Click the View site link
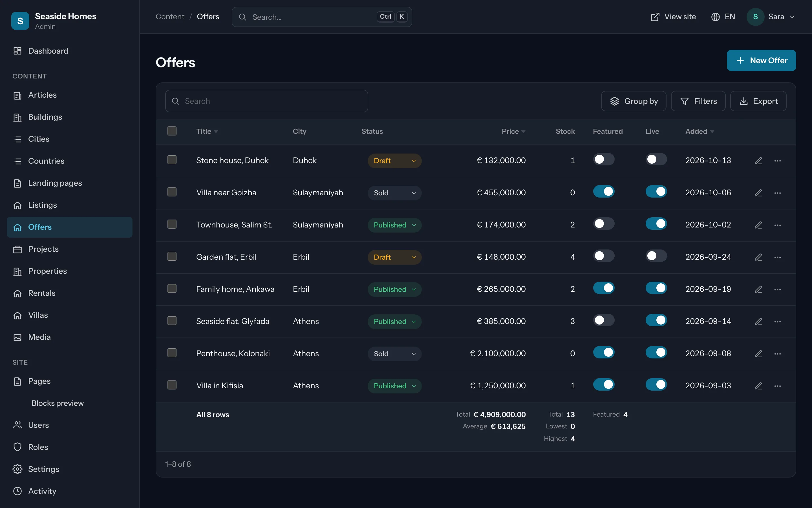The height and width of the screenshot is (508, 812). 673,17
